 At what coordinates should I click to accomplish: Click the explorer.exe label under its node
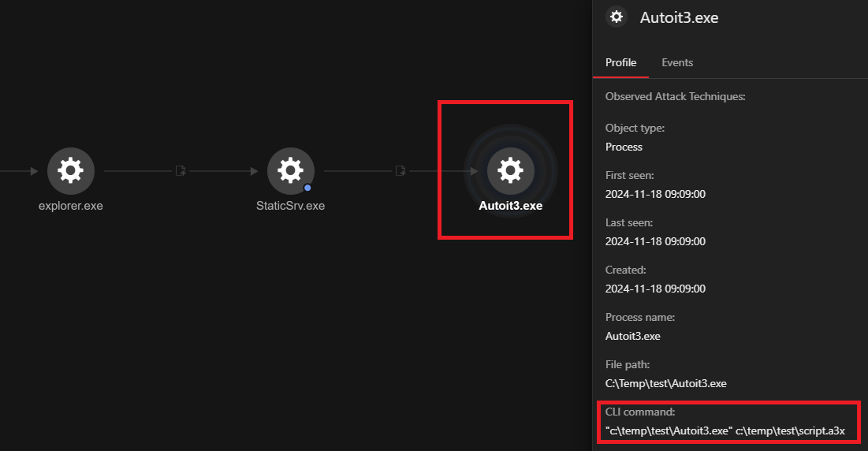(x=71, y=206)
